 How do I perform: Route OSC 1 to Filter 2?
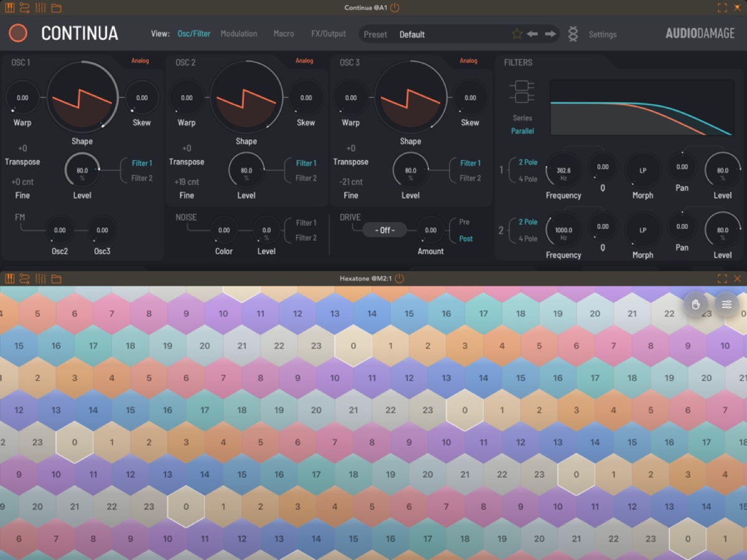pyautogui.click(x=142, y=178)
